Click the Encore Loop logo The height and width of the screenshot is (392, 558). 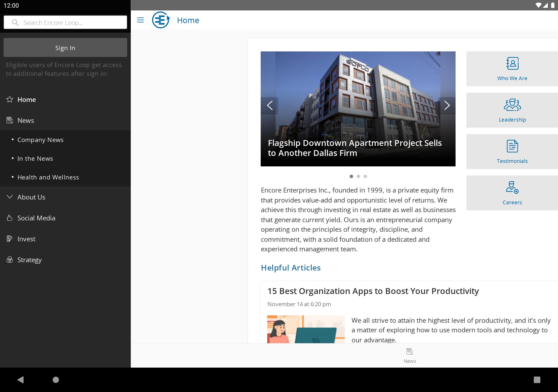pos(161,20)
